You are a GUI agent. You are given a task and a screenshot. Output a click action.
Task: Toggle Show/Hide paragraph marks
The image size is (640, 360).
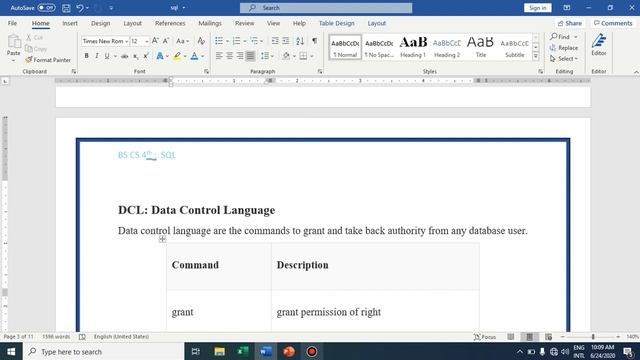pyautogui.click(x=314, y=41)
